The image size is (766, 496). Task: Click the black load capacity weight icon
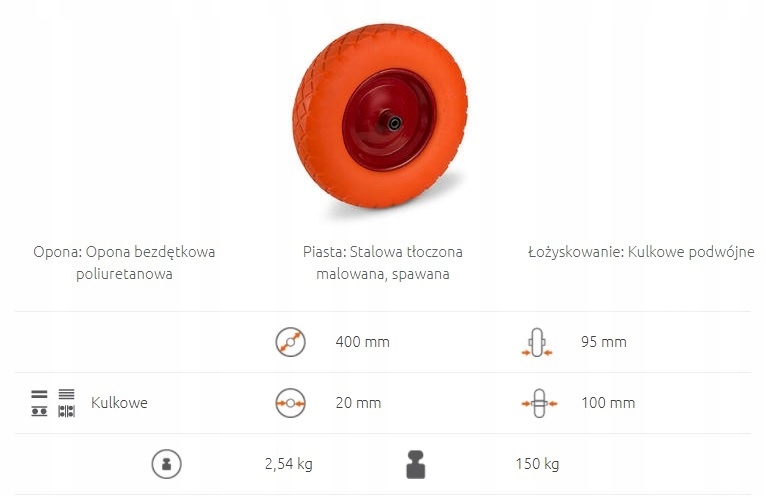tap(416, 464)
